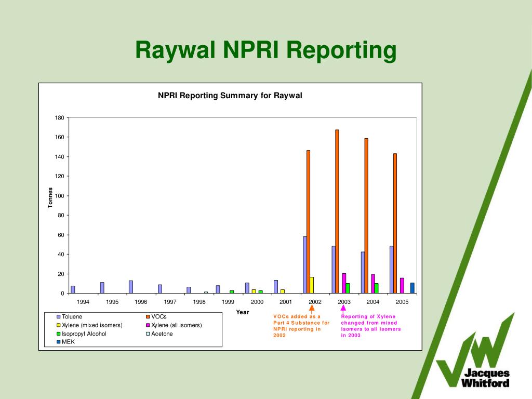Select the orange "VOCs added as a Part 4" note
Screen dimensions: 532x399
point(301,326)
